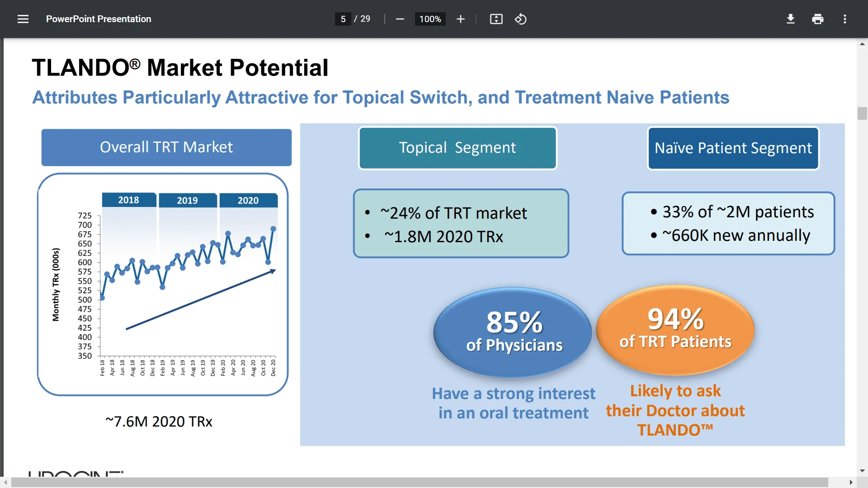Click the Topical Segment box
Image resolution: width=868 pixels, height=488 pixels.
point(458,148)
